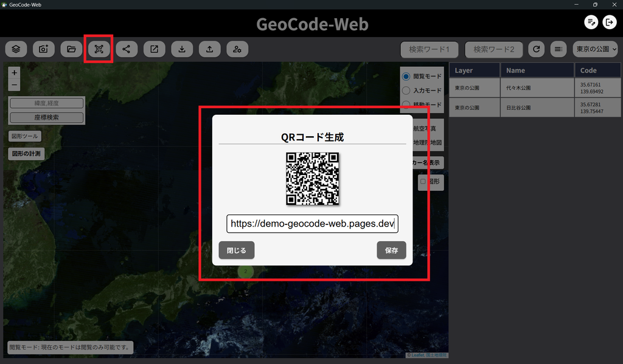Click the logout icon in the header
Image resolution: width=623 pixels, height=364 pixels.
tap(610, 22)
